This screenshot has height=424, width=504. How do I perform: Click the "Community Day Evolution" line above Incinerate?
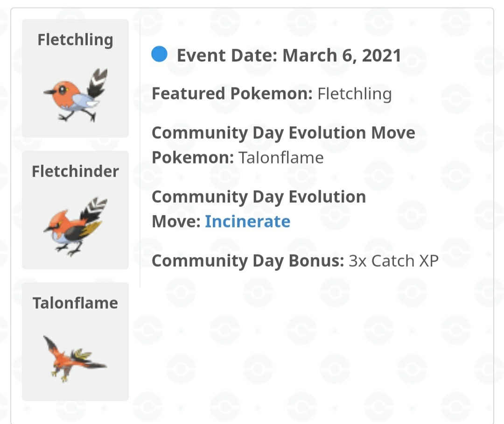[x=259, y=197]
